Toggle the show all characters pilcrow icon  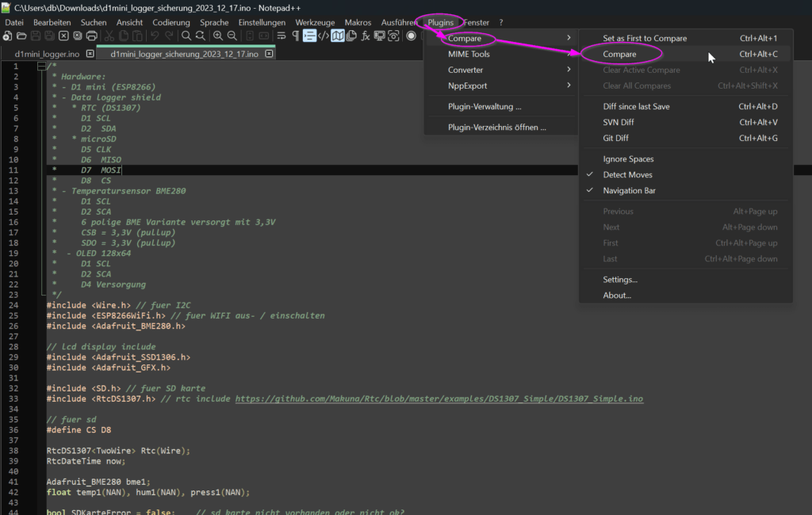click(296, 36)
